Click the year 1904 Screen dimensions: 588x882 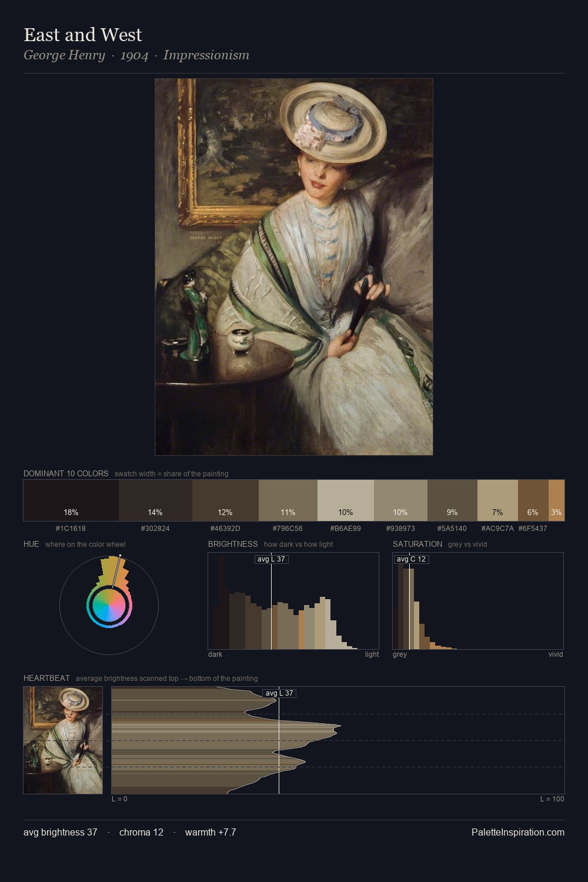[134, 55]
